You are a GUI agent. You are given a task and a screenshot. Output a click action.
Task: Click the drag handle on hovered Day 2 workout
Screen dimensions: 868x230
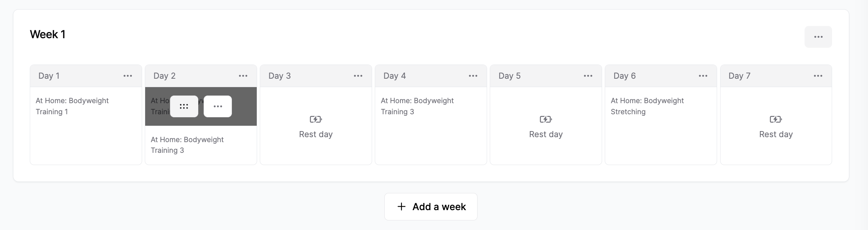click(184, 107)
